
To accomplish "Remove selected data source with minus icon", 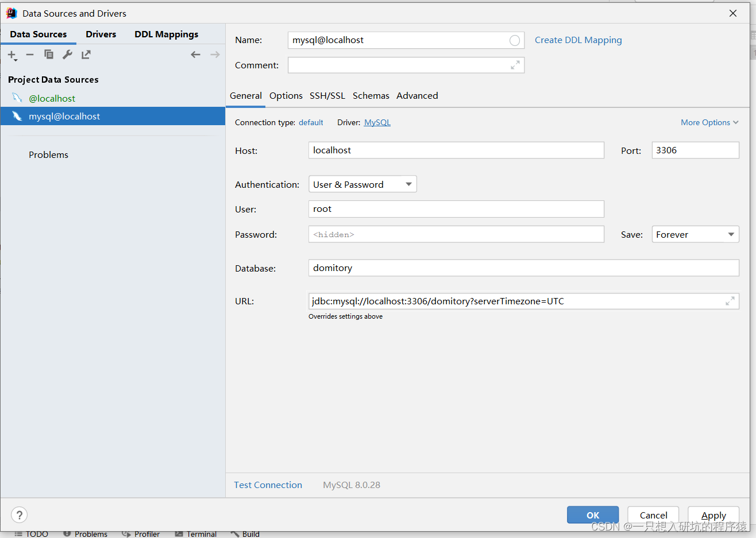I will 30,55.
